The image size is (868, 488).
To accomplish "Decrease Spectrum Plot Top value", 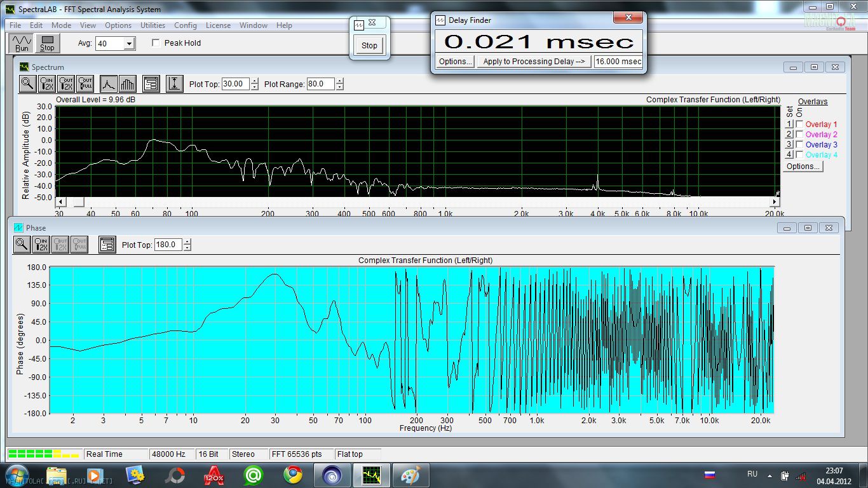I will click(255, 87).
